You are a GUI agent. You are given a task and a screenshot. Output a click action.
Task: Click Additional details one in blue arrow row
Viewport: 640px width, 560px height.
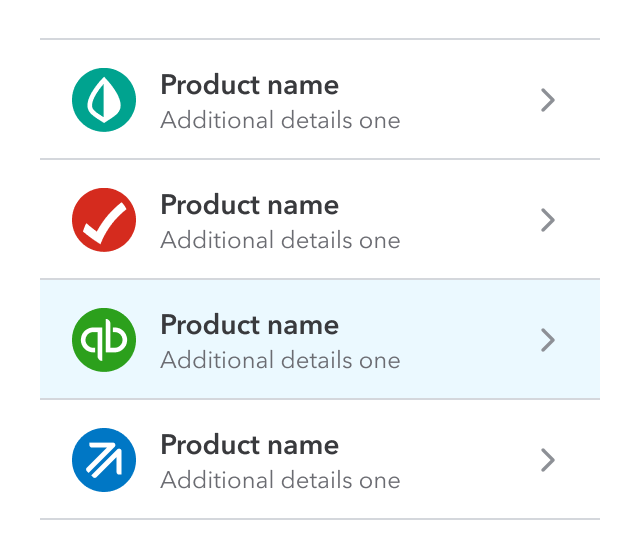pos(280,481)
